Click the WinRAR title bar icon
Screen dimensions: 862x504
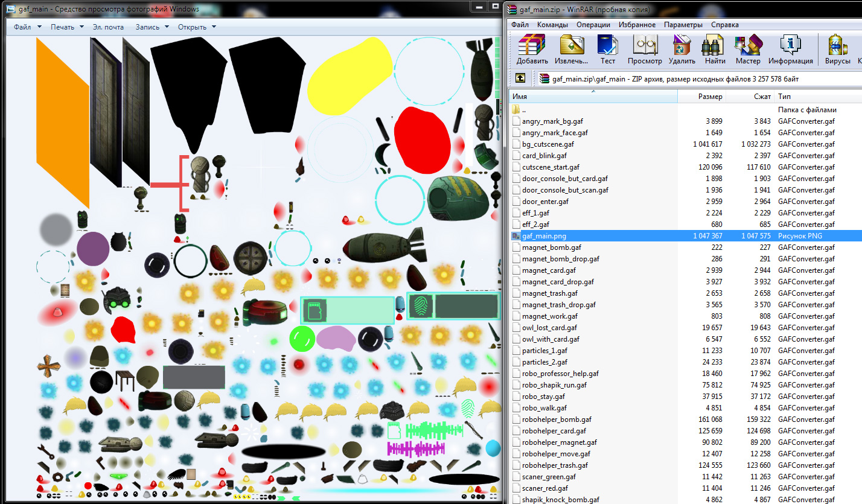tap(512, 9)
